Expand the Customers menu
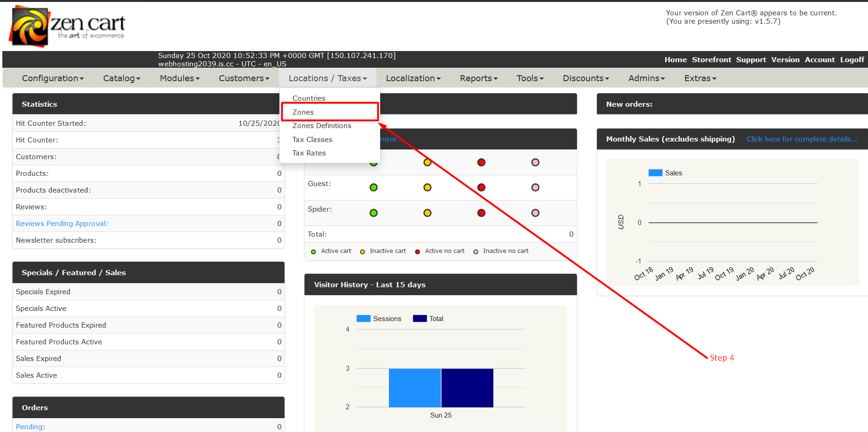Image resolution: width=868 pixels, height=432 pixels. (x=244, y=78)
